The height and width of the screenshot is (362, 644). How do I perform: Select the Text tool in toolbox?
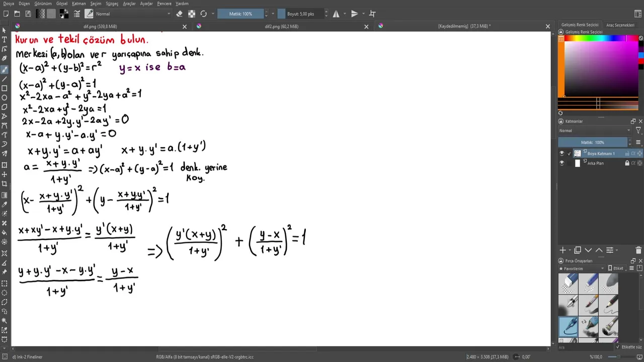tap(5, 39)
